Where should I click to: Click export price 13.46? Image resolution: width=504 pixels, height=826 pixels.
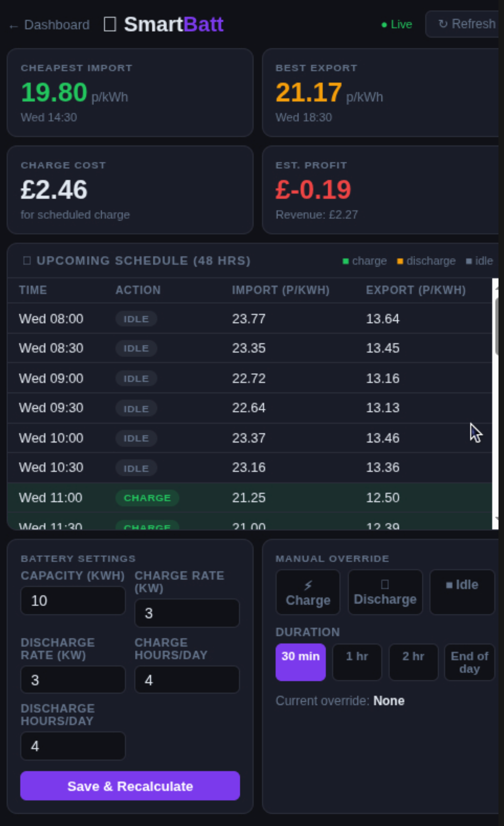click(x=382, y=438)
